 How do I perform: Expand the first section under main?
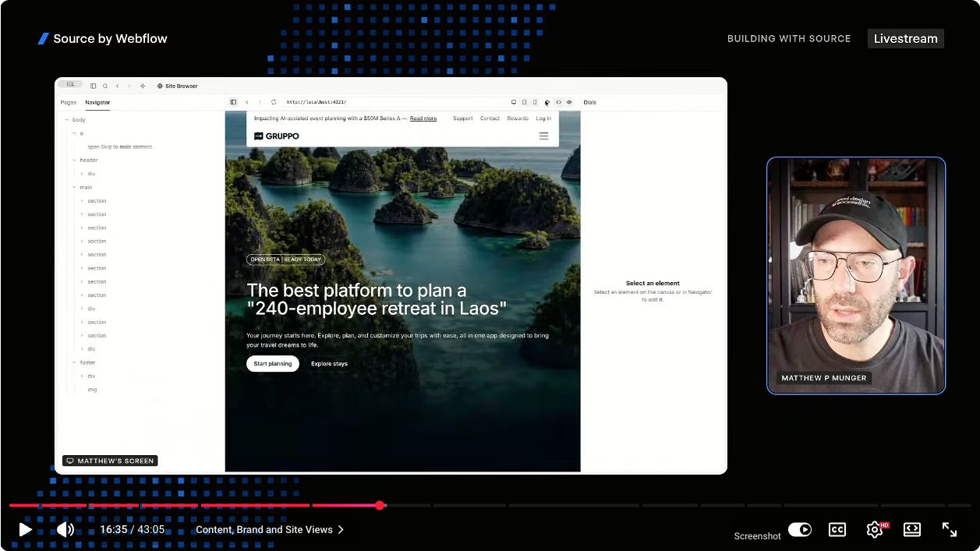82,201
